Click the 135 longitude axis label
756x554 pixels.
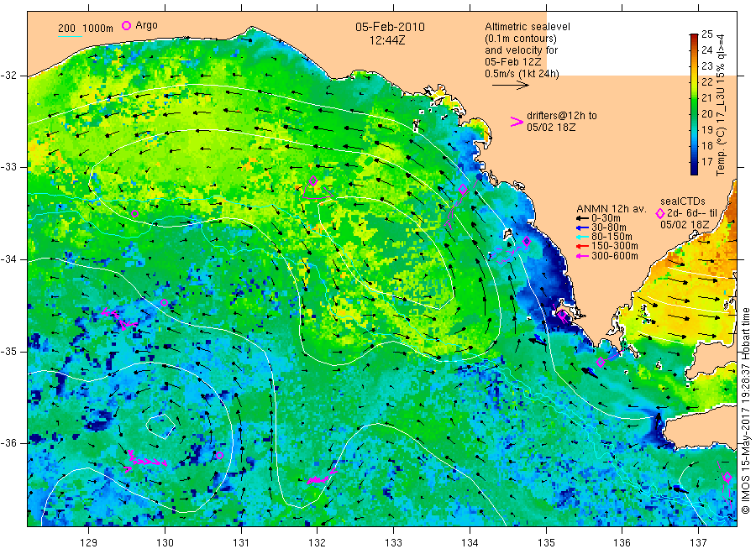pyautogui.click(x=546, y=542)
